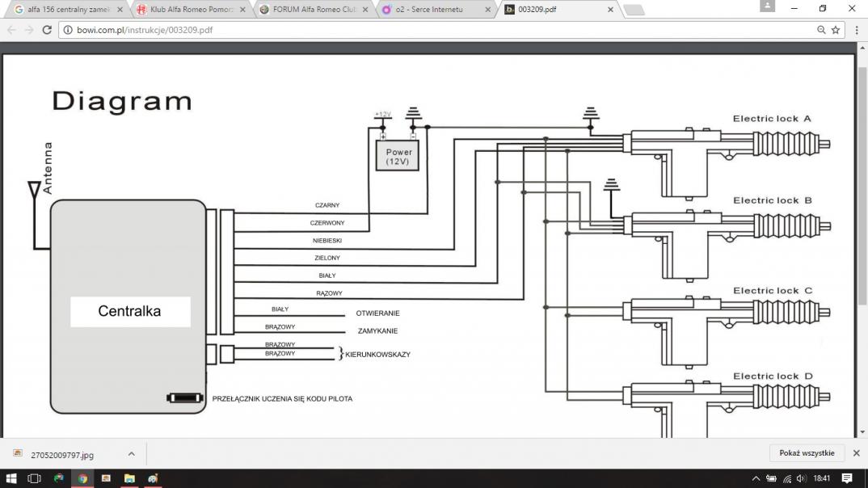Image resolution: width=868 pixels, height=488 pixels.
Task: Reload the current page
Action: (x=47, y=30)
